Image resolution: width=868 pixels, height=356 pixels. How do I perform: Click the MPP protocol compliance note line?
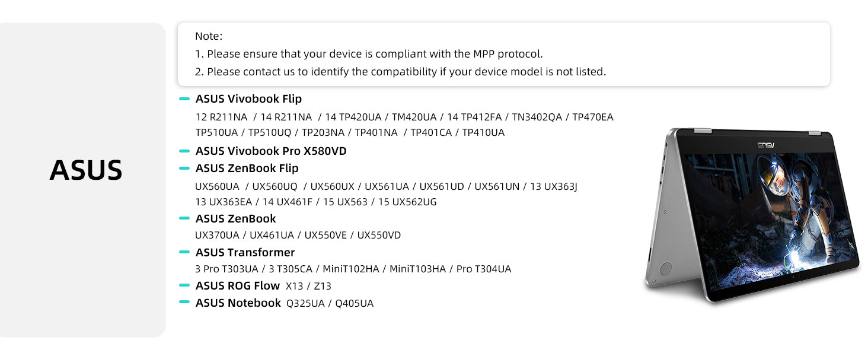click(369, 54)
